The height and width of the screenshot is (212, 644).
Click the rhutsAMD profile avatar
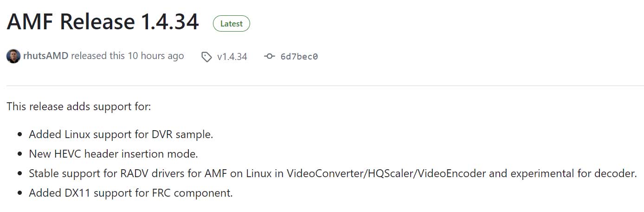tap(13, 56)
